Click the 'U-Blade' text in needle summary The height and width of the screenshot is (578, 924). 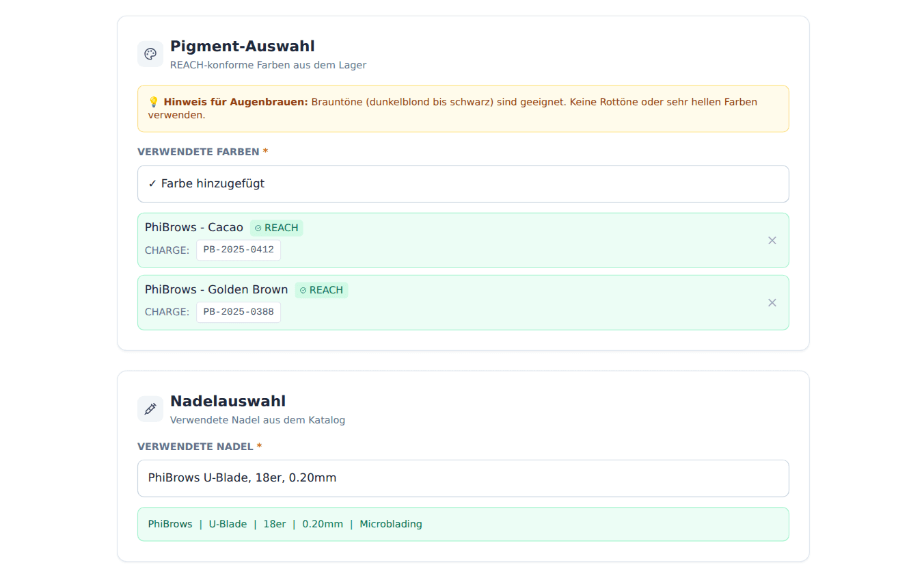[x=228, y=524]
